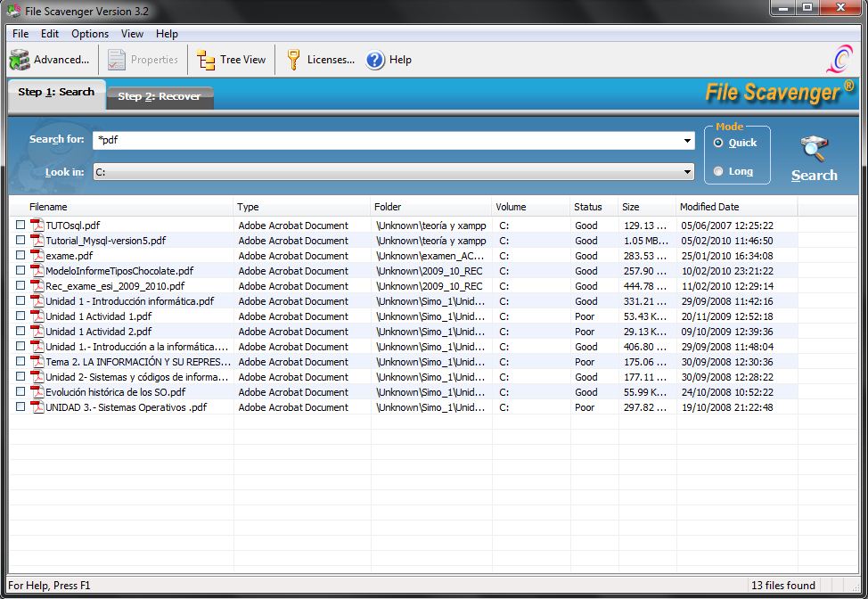Click the disabled Properties toolbar button
The width and height of the screenshot is (868, 599).
click(x=143, y=60)
